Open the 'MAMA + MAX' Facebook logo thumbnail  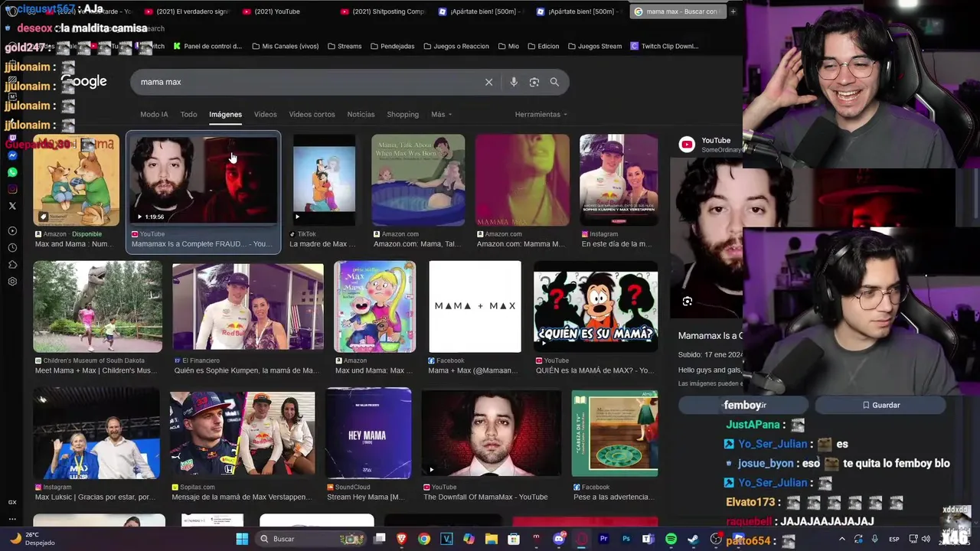pos(475,307)
